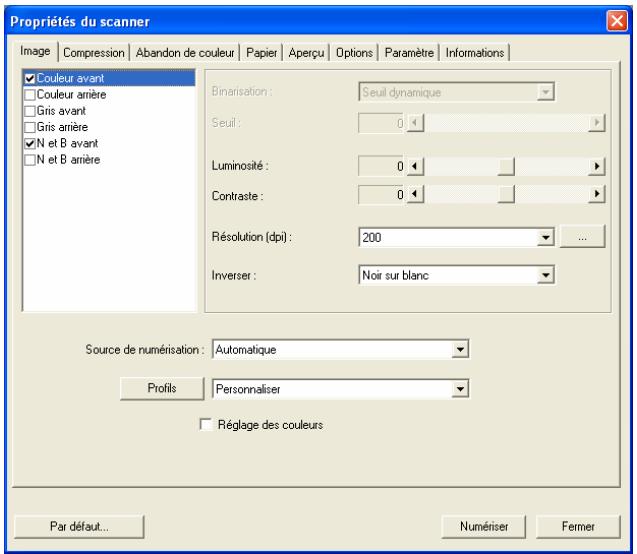637x554 pixels.
Task: Click the Fermer button
Action: pyautogui.click(x=578, y=527)
